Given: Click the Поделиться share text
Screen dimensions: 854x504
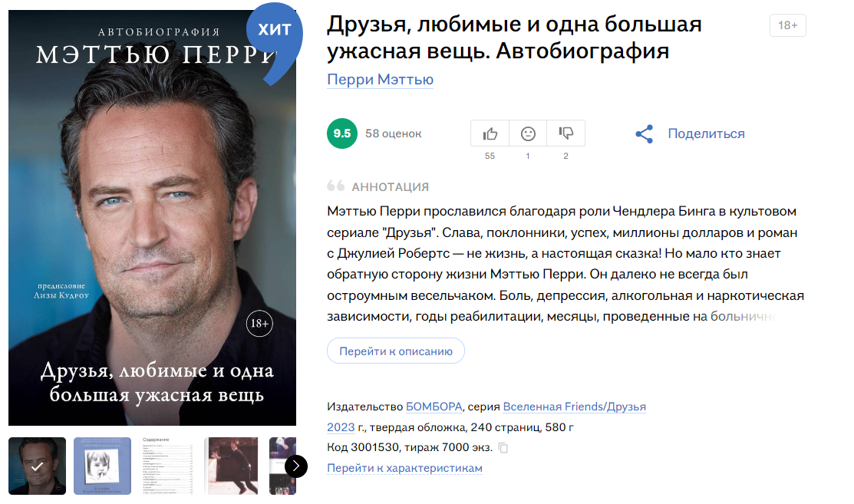Looking at the screenshot, I should pos(706,134).
